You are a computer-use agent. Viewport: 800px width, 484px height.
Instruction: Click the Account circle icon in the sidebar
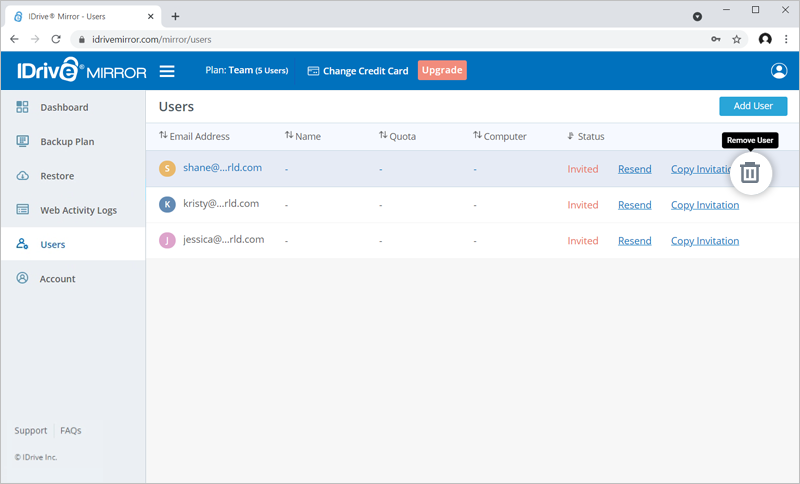point(22,278)
